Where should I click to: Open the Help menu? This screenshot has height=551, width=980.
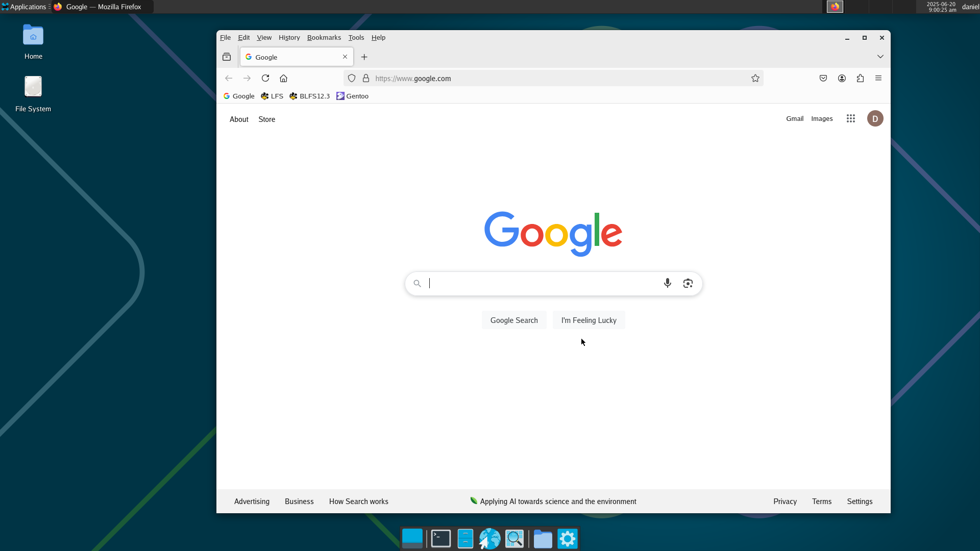point(378,37)
